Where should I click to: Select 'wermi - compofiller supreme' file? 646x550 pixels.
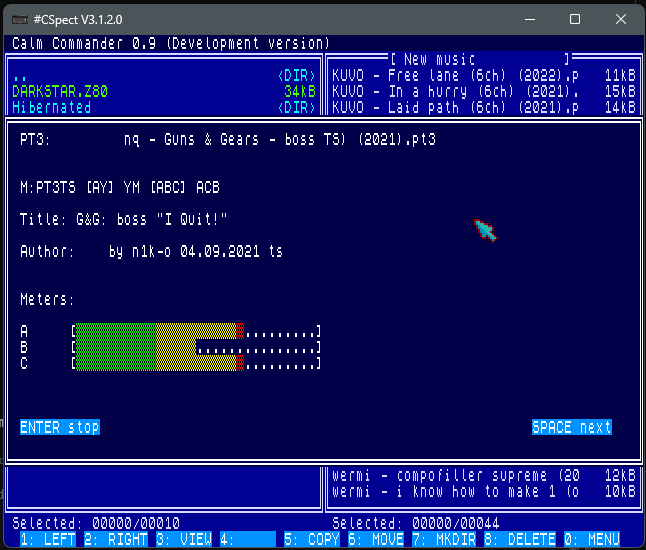point(484,475)
